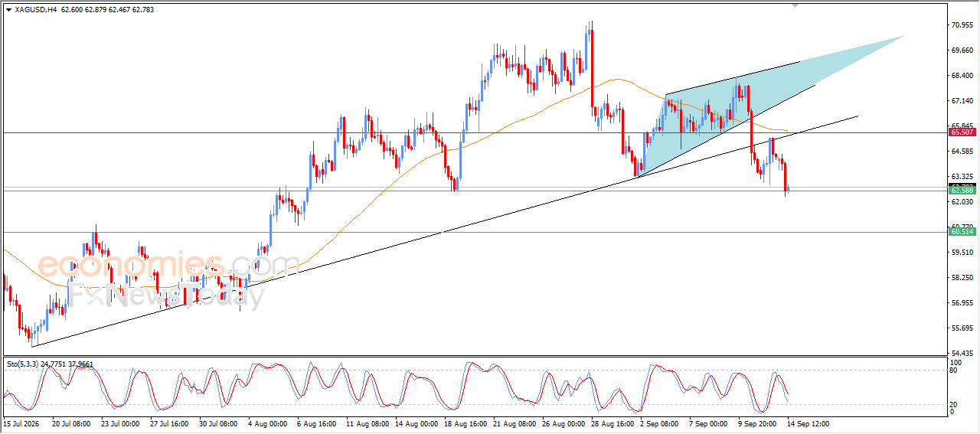Click the 23 Jul 00:00 time label

[119, 423]
